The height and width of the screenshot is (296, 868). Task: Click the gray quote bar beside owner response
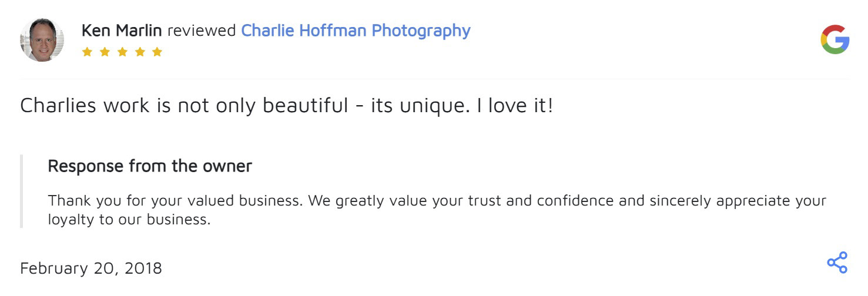click(22, 191)
